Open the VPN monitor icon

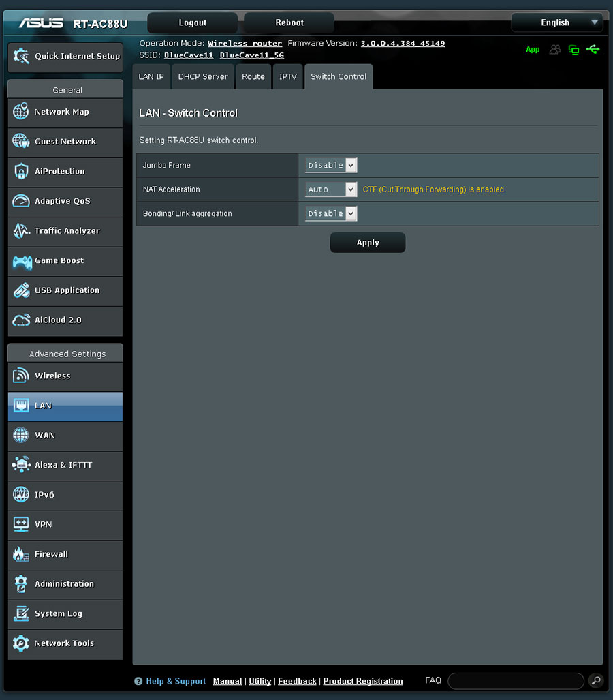tap(20, 524)
